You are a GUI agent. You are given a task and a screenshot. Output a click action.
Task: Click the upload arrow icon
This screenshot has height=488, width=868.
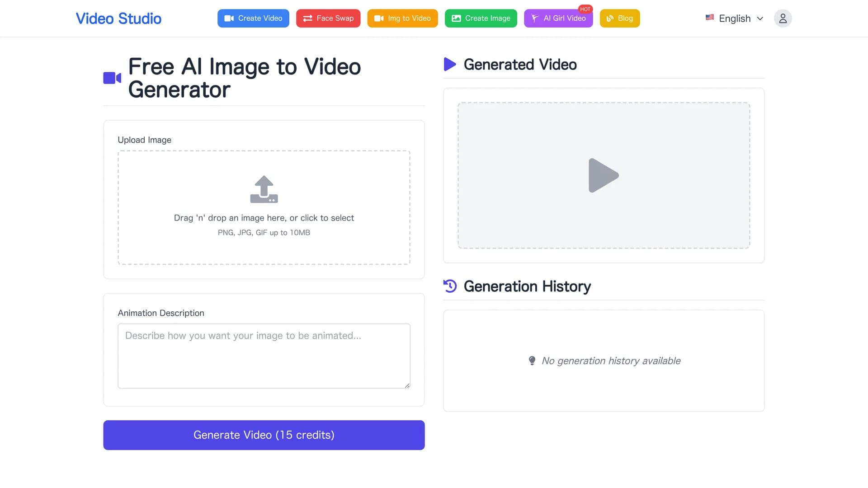point(264,189)
